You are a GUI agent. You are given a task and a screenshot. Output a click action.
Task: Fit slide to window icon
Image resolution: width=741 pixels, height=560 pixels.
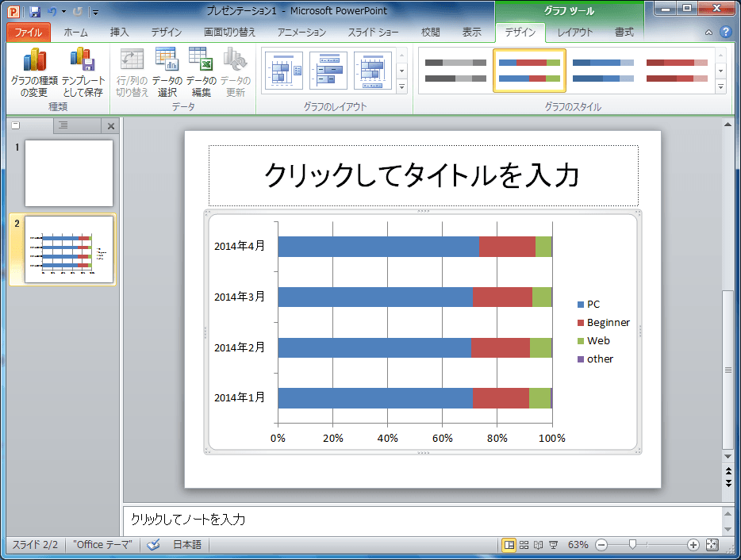[712, 545]
